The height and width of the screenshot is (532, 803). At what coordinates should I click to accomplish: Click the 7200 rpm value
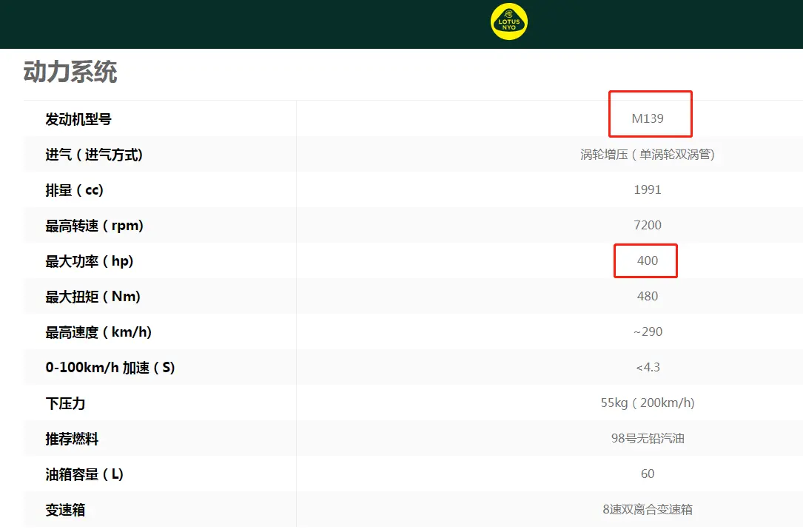coord(648,226)
